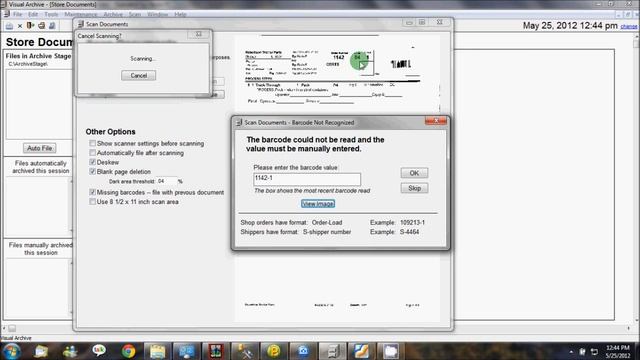Toggle Missing barcodes file with previous document
This screenshot has height=360, width=640.
click(93, 192)
